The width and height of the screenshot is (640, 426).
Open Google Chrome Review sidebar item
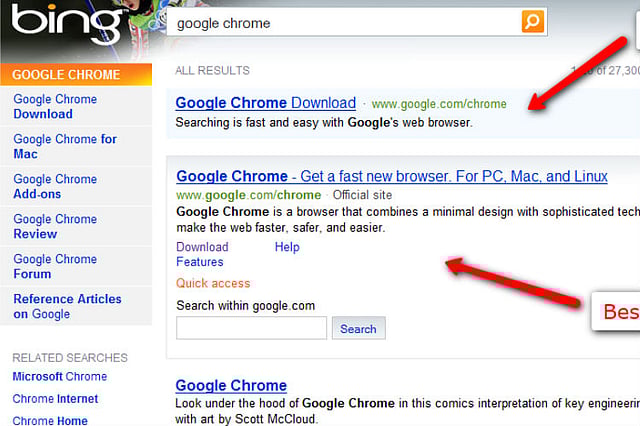(x=55, y=226)
